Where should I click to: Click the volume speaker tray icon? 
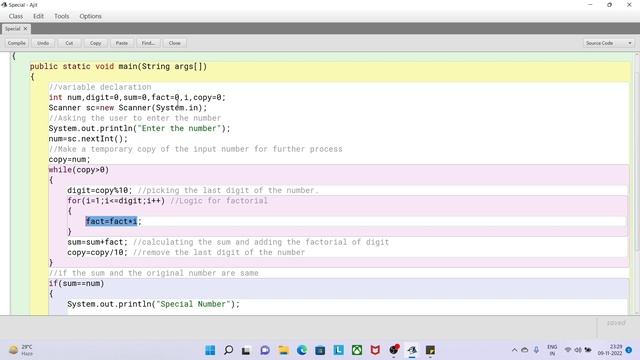[x=578, y=350]
